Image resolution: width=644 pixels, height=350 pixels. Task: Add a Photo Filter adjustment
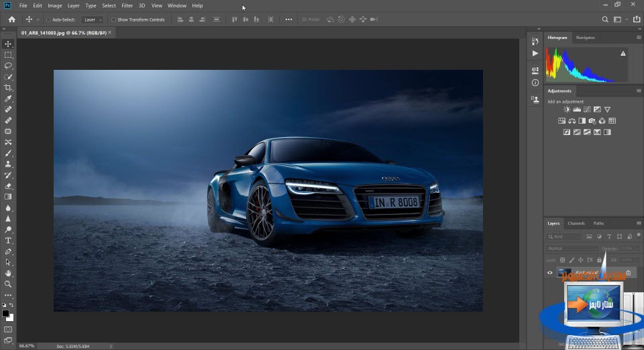pyautogui.click(x=592, y=121)
